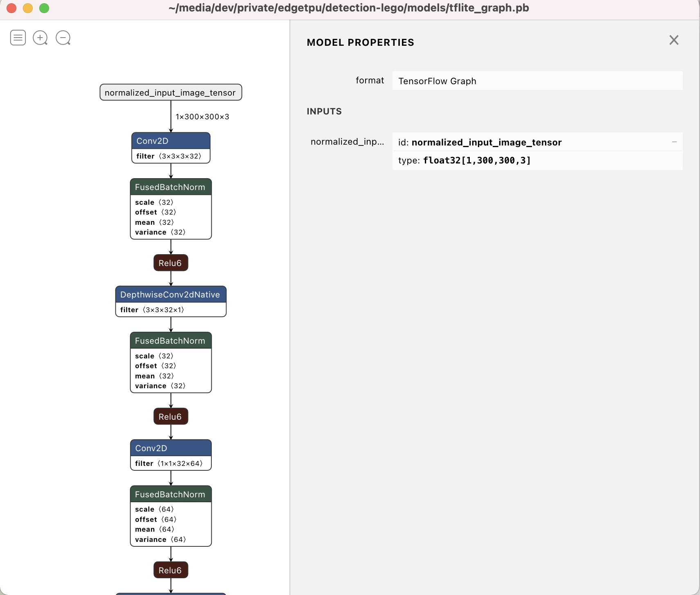Click the input id normalized_input_image_tensor field
The image size is (700, 595).
click(487, 142)
